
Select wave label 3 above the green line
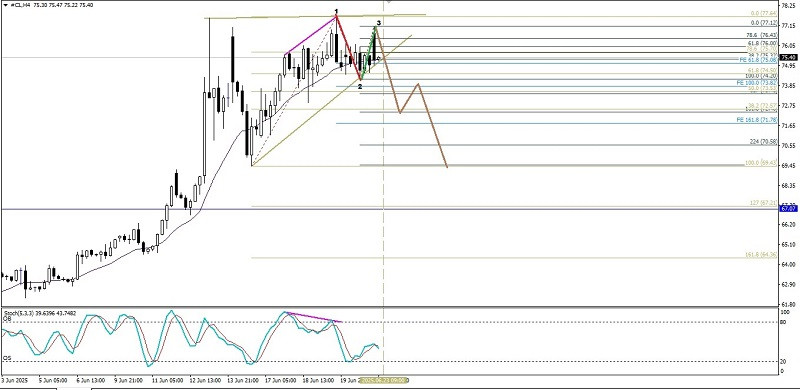(x=379, y=23)
